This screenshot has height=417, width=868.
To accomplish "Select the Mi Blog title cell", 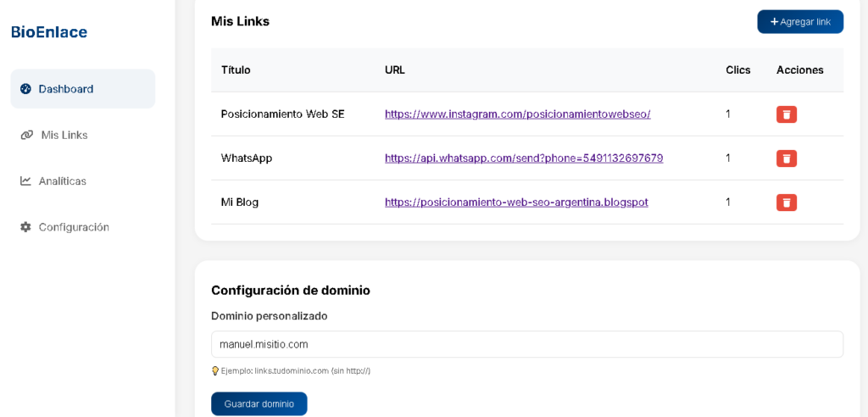I will tap(240, 202).
